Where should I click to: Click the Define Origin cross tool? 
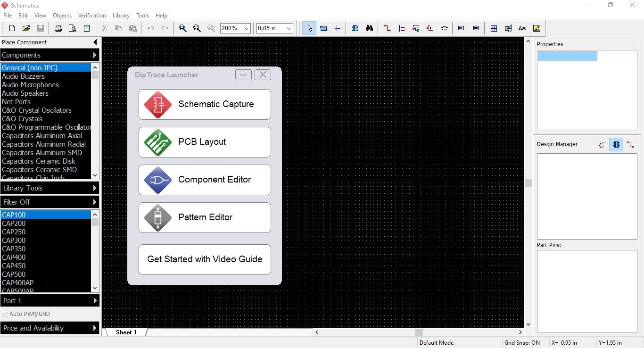pos(338,28)
